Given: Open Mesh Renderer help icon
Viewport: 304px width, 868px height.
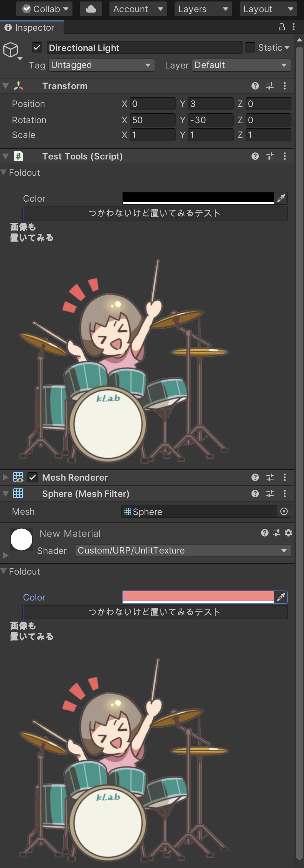Looking at the screenshot, I should (x=255, y=477).
